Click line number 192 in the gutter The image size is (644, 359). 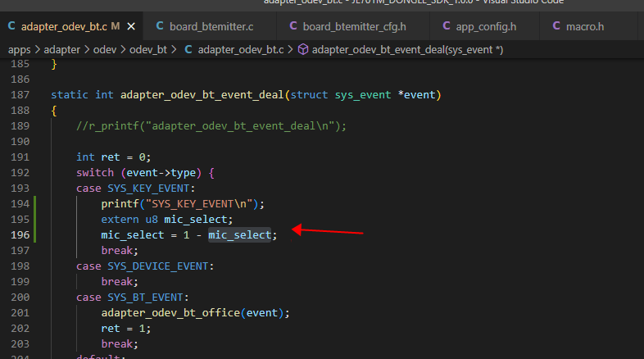click(x=20, y=172)
